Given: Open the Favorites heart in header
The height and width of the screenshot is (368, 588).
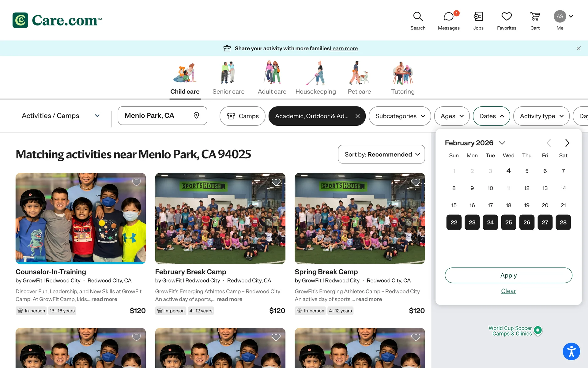Looking at the screenshot, I should pyautogui.click(x=507, y=17).
